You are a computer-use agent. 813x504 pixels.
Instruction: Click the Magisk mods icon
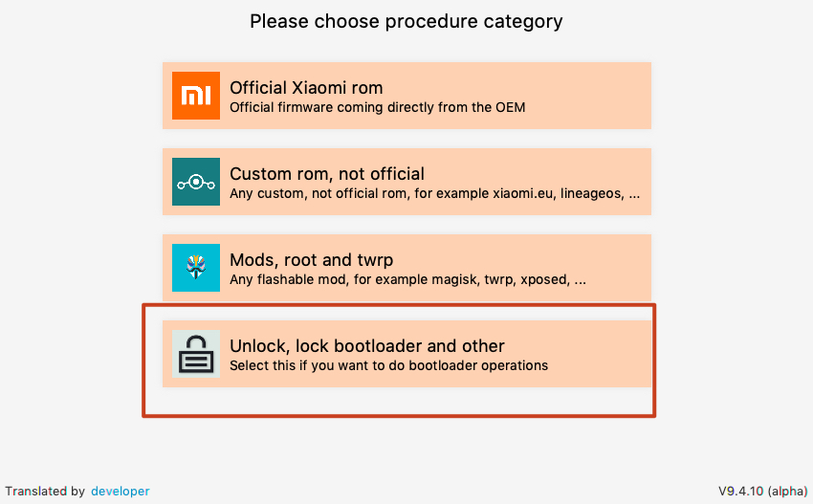click(196, 268)
